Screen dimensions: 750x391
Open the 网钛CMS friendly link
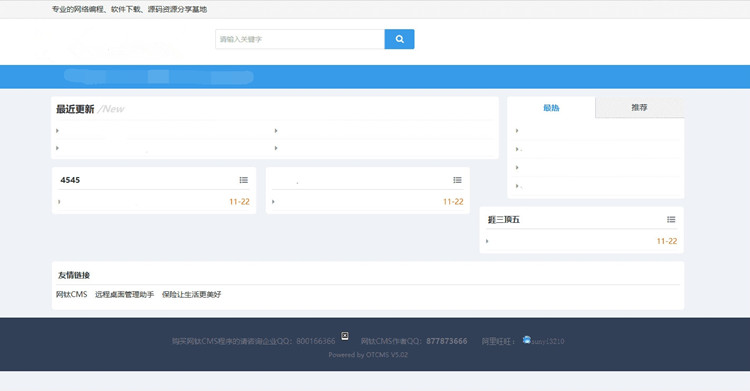click(72, 294)
